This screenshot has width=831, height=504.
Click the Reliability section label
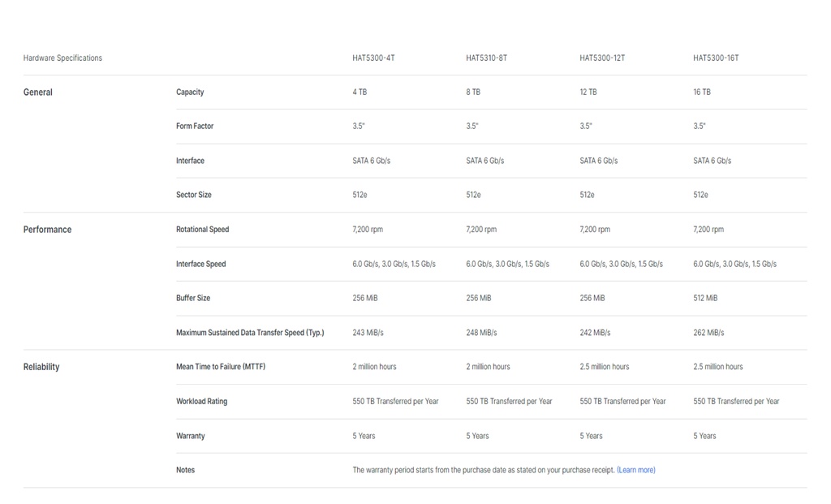[x=41, y=367]
